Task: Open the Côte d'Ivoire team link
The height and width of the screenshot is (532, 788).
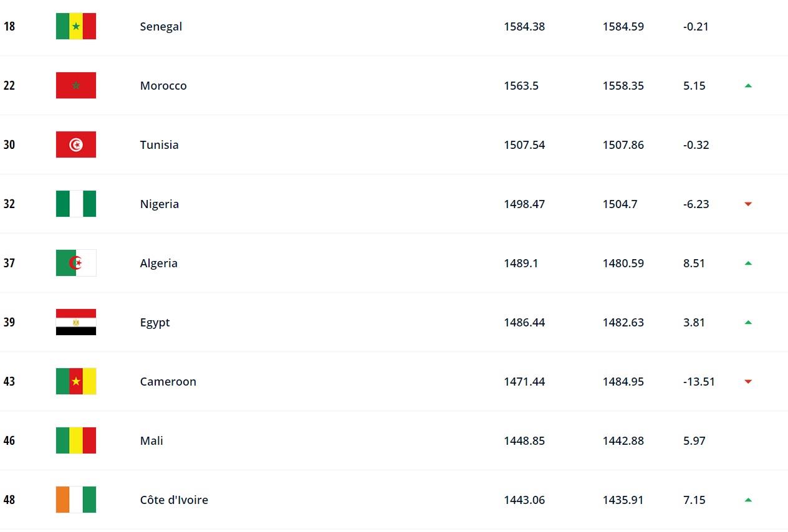Action: (x=174, y=500)
